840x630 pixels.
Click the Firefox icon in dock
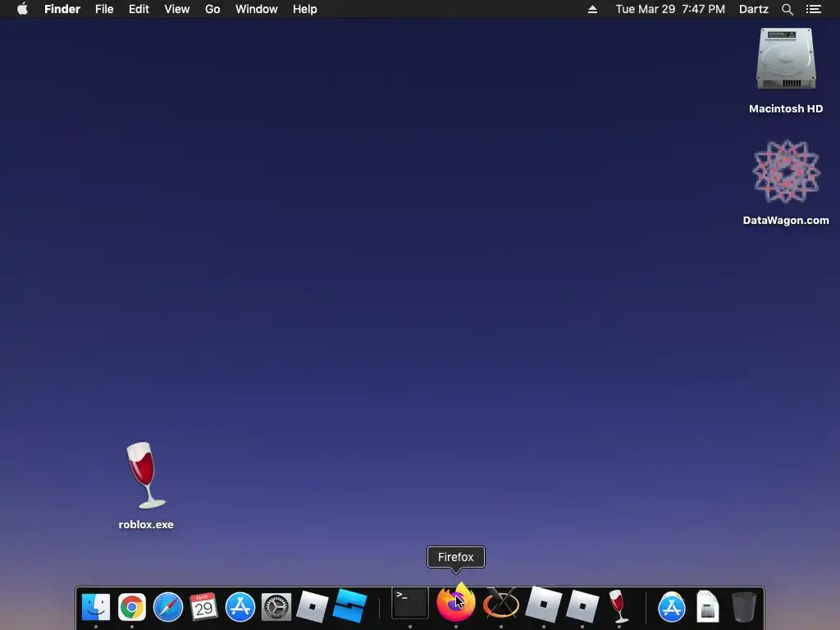point(456,602)
